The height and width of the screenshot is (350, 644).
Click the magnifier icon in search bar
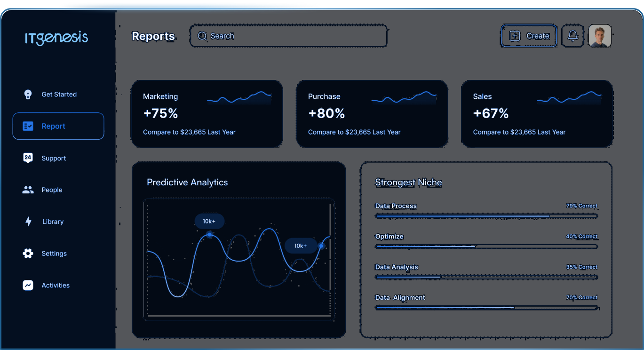coord(202,36)
